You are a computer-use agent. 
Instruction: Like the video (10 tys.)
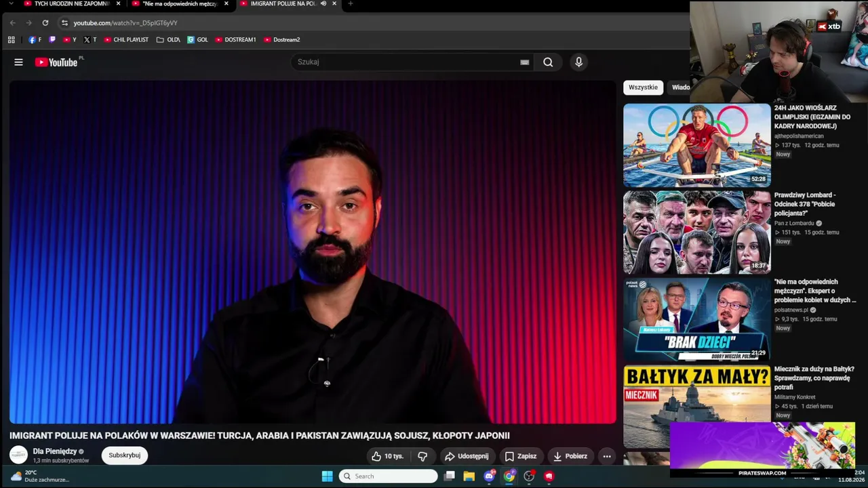(387, 456)
